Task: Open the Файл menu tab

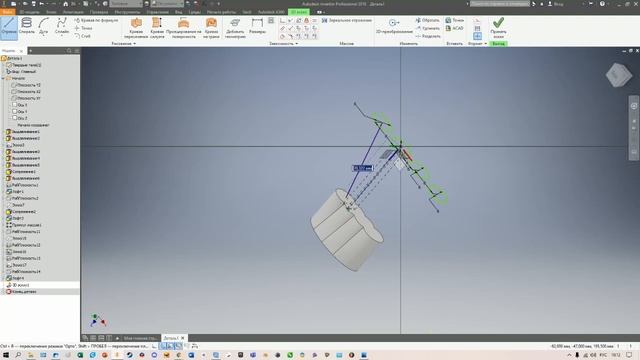Action: [7, 12]
